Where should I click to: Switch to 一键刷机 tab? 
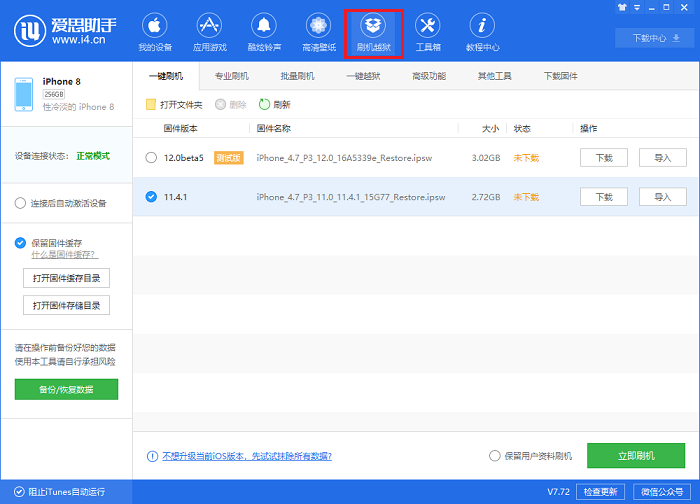(x=166, y=76)
